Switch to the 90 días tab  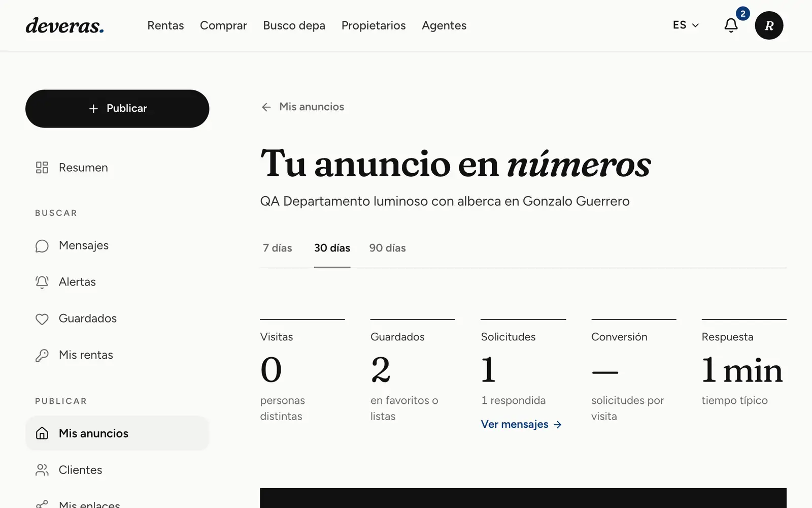point(388,248)
